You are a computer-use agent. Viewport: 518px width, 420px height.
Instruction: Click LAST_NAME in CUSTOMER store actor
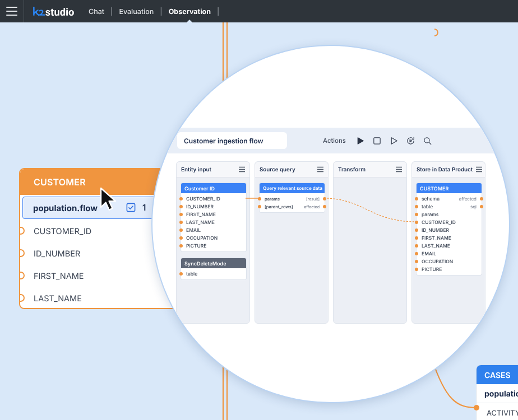(436, 246)
